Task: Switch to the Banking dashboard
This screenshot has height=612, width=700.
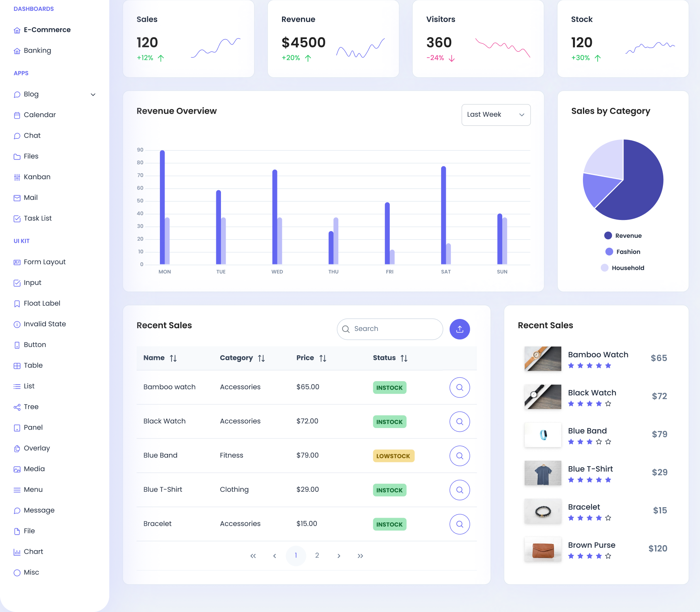Action: point(37,50)
